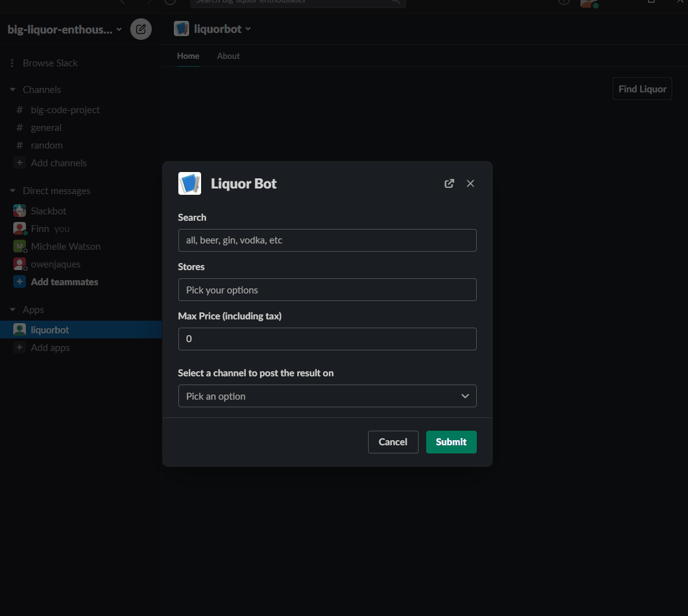Image resolution: width=688 pixels, height=616 pixels.
Task: Click owenjaques avatar icon
Action: tap(20, 264)
